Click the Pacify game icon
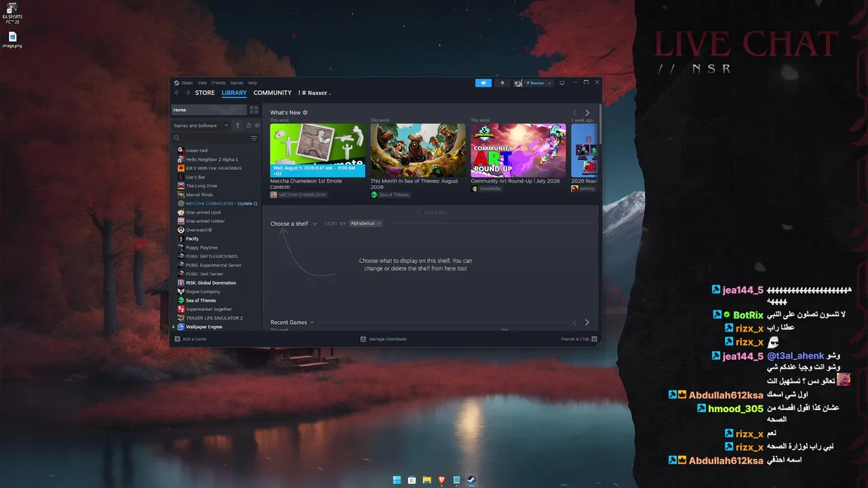868x488 pixels. (x=181, y=239)
